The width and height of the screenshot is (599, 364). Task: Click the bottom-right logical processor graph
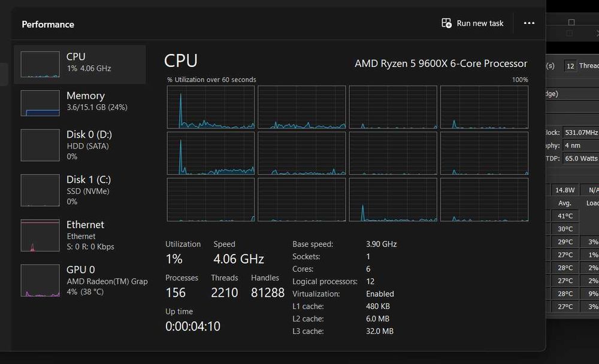click(484, 199)
